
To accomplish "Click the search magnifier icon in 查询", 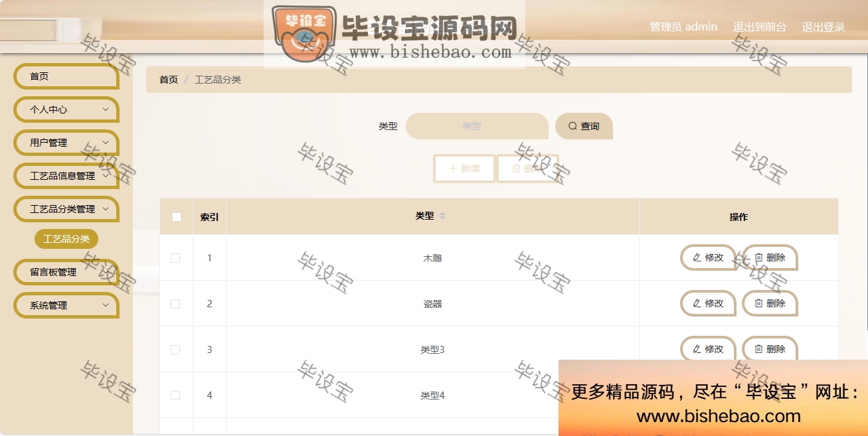I will coord(572,126).
